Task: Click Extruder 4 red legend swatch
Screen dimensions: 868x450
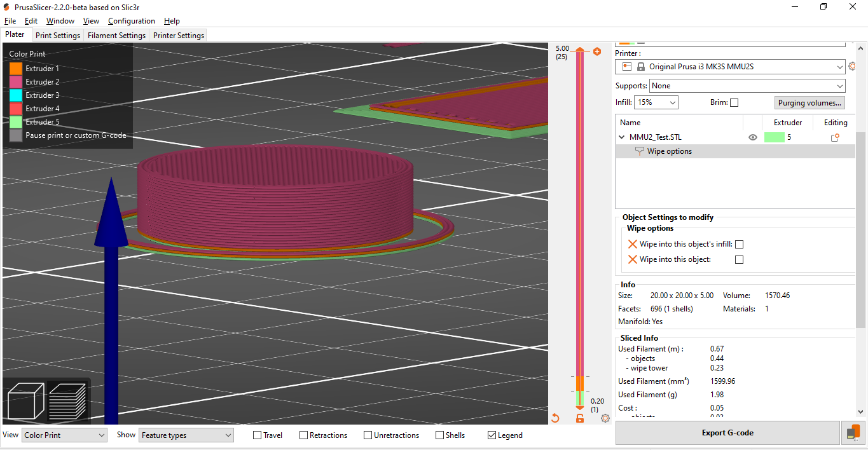Action: [16, 109]
